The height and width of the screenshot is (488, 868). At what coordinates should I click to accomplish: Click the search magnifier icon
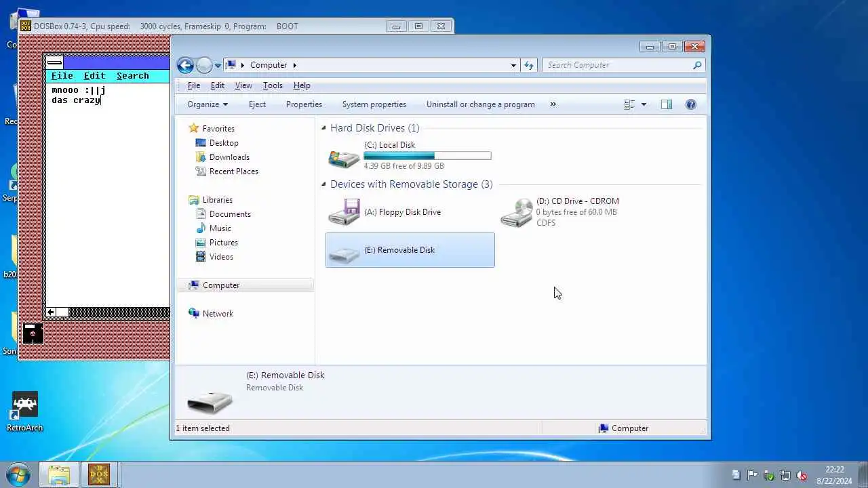[697, 65]
